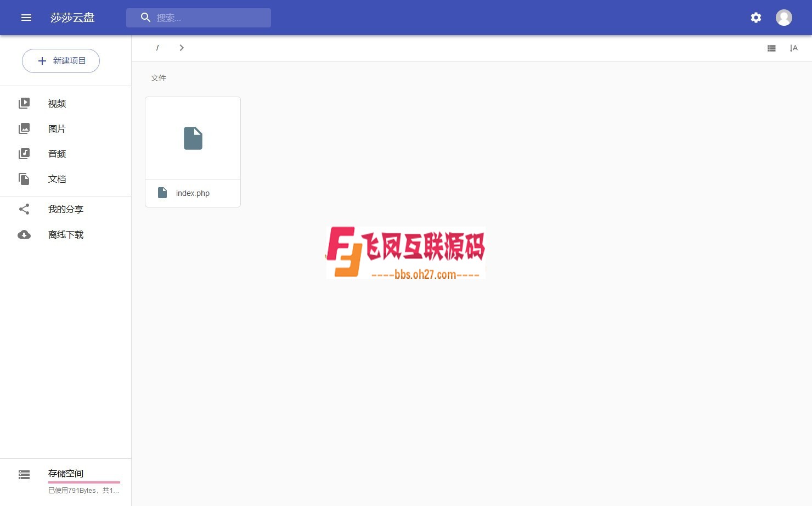The height and width of the screenshot is (506, 812).
Task: Click the image library icon
Action: point(24,128)
